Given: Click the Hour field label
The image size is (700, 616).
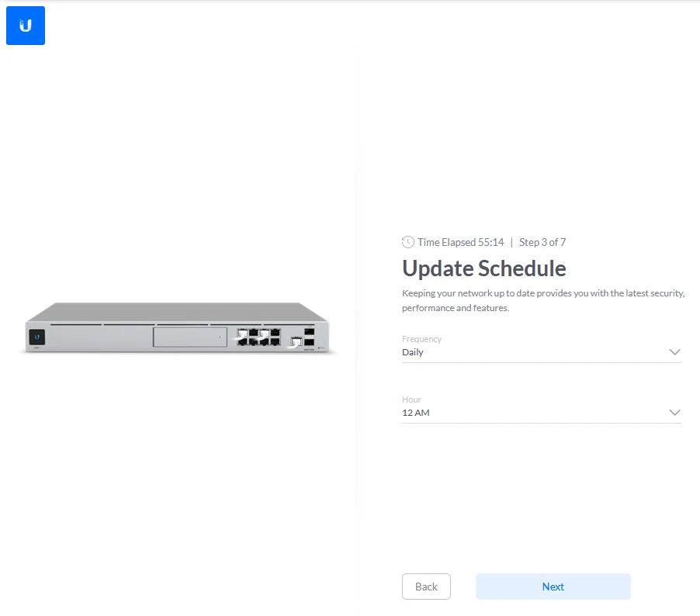Looking at the screenshot, I should 411,400.
